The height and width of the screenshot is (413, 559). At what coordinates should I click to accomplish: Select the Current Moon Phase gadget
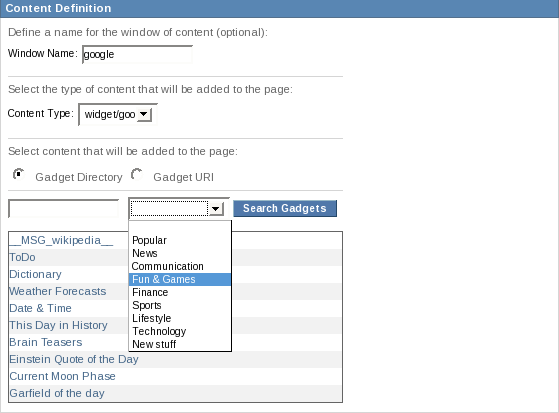click(x=62, y=376)
